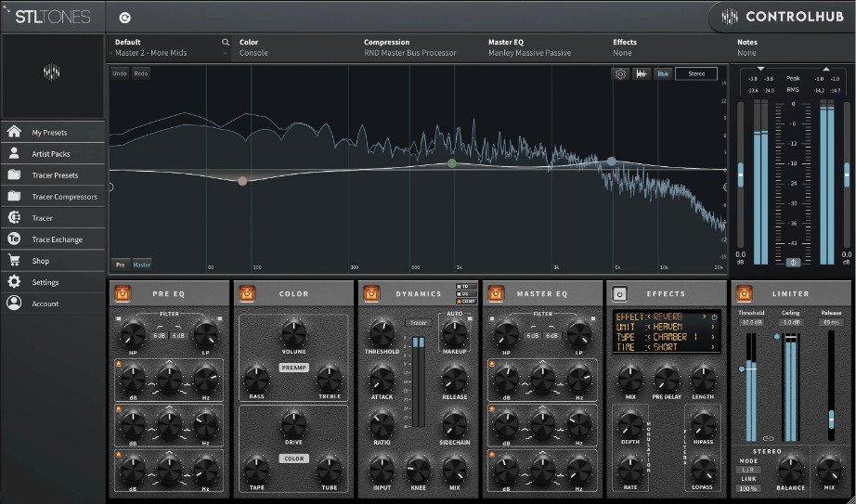
Task: Click the preset search magnifier icon
Action: click(225, 43)
